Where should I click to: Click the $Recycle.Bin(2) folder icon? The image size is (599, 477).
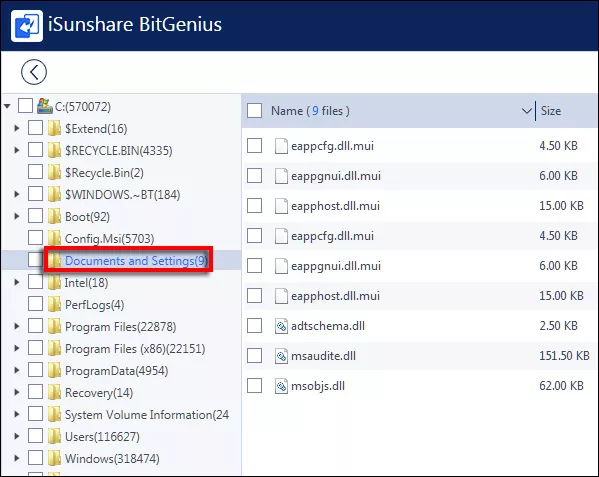click(54, 173)
